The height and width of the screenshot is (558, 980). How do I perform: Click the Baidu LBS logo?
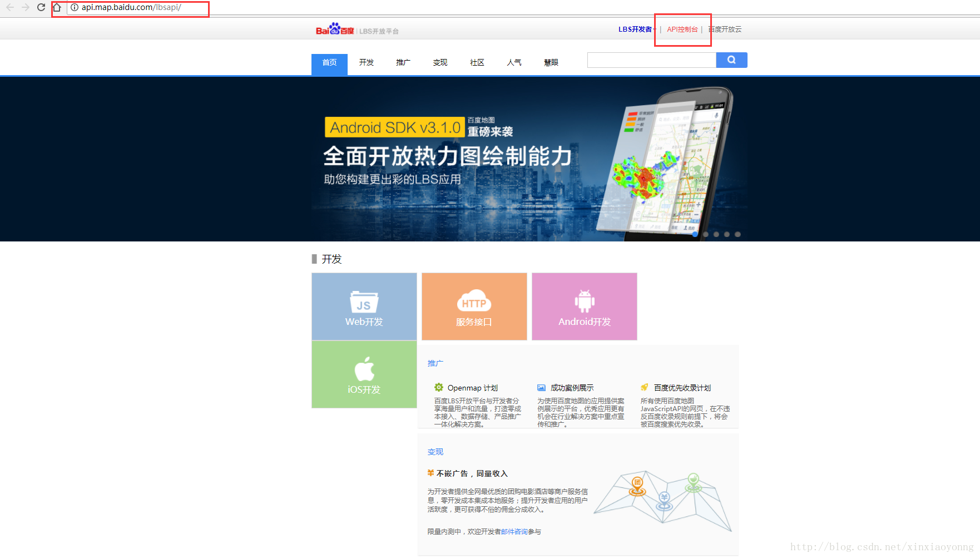[357, 29]
